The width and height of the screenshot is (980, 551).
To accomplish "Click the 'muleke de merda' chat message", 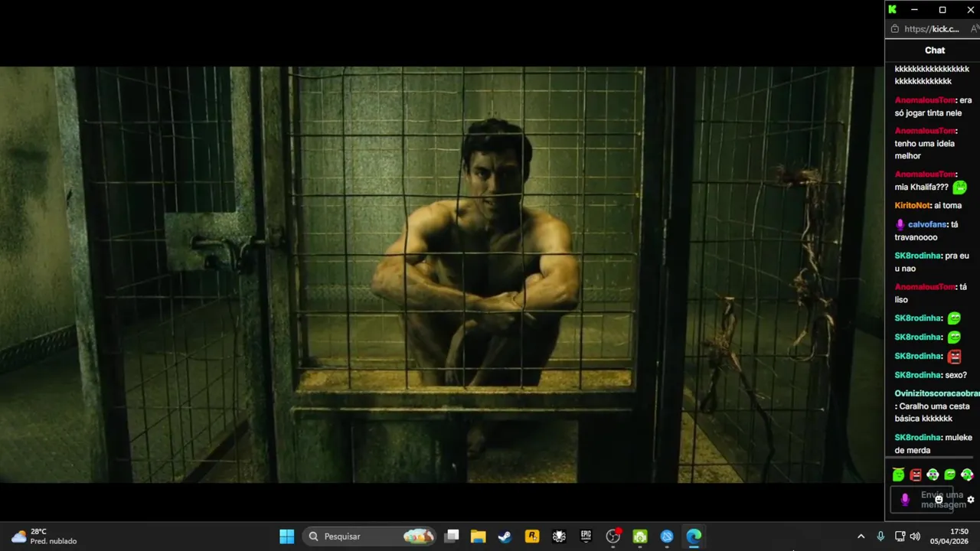I will click(933, 444).
